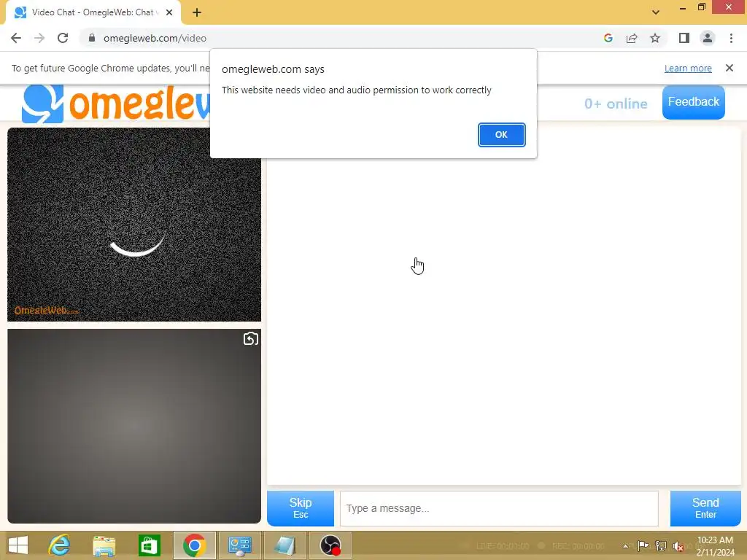Click the Send Enter button

705,508
